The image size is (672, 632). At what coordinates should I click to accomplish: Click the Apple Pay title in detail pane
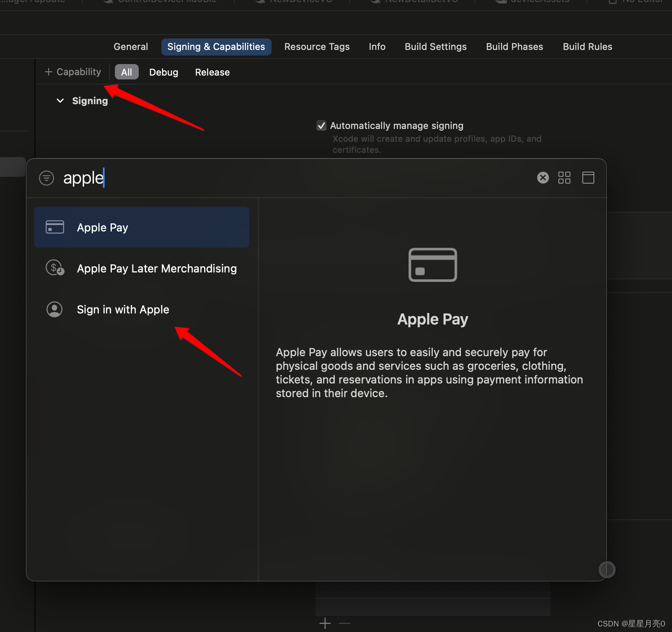433,319
